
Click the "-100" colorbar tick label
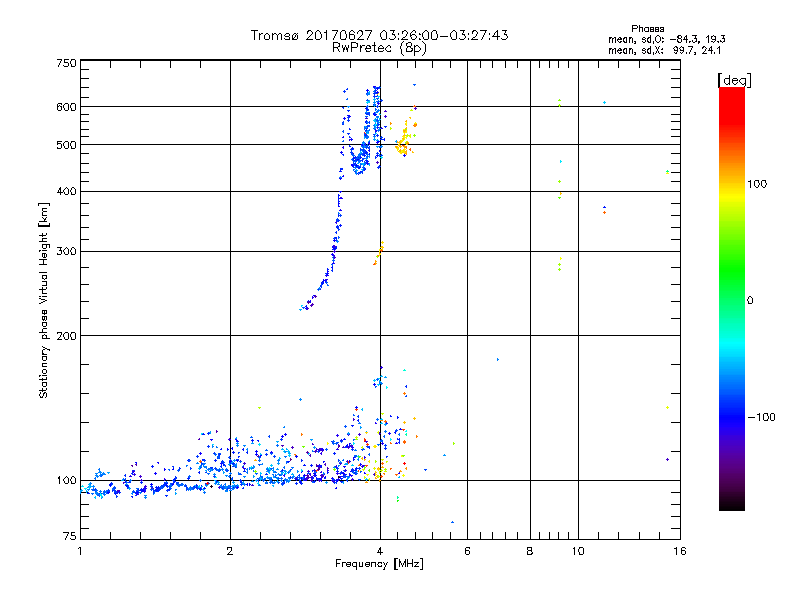(x=763, y=416)
